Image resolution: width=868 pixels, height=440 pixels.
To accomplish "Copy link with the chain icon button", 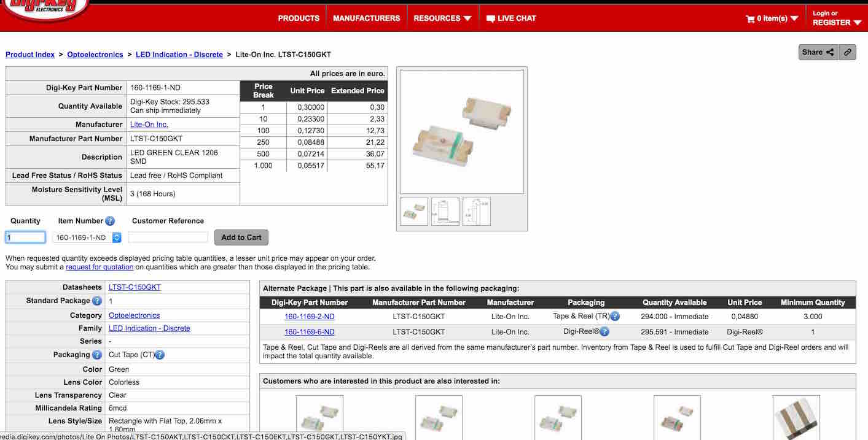I will (x=847, y=52).
